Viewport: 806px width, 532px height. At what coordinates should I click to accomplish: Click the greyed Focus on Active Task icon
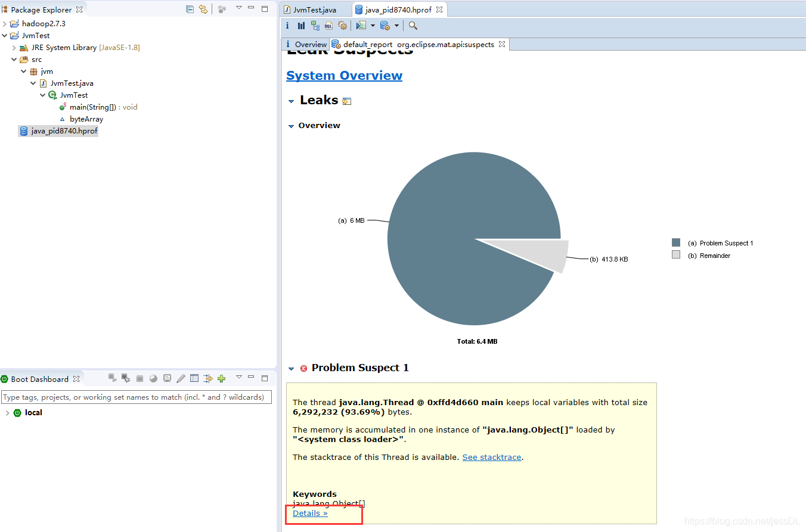(x=222, y=9)
